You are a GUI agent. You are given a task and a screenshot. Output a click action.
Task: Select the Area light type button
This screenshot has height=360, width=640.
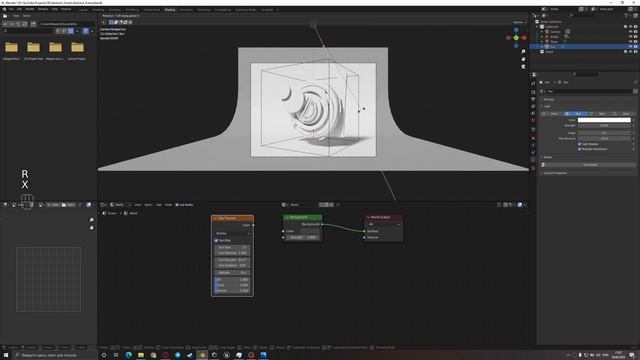tap(623, 113)
